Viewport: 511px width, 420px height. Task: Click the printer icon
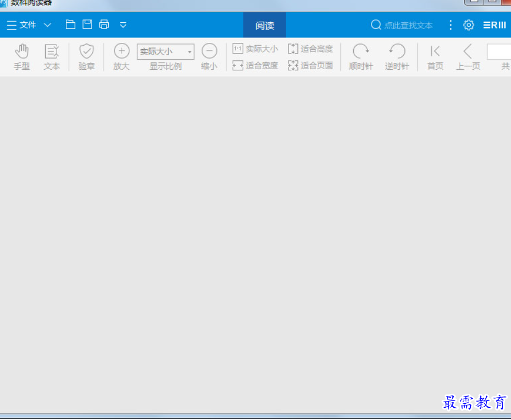click(x=104, y=25)
